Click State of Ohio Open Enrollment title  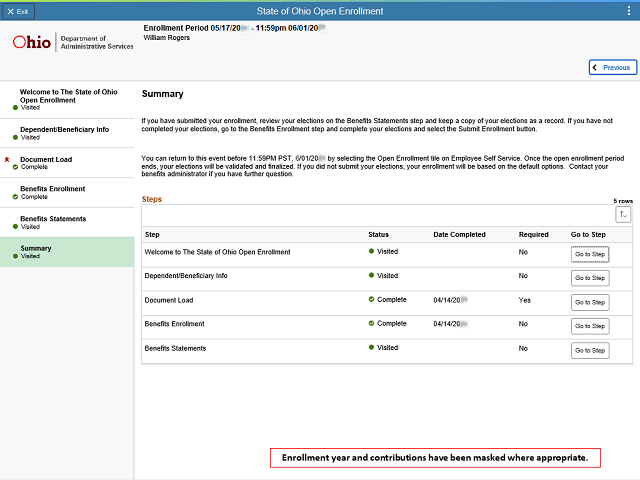click(x=320, y=11)
